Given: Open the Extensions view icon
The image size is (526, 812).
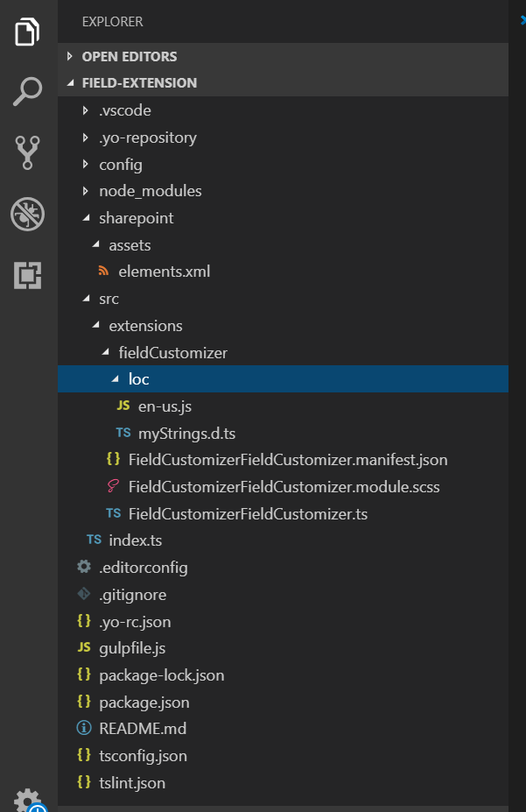Looking at the screenshot, I should (27, 275).
